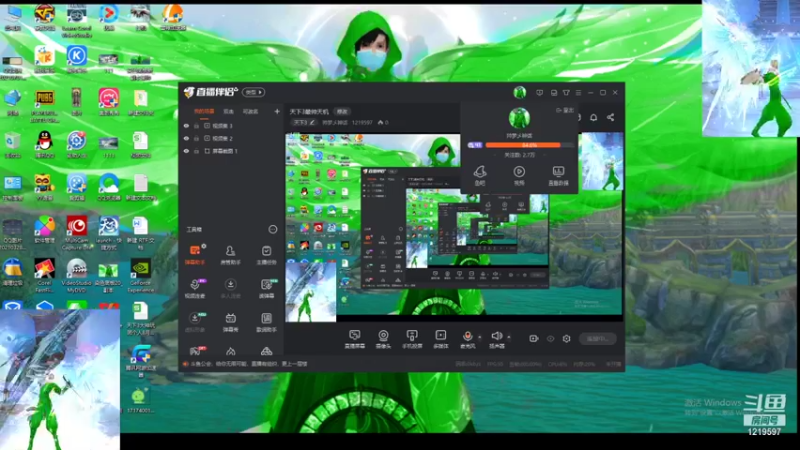
Task: Open notifications bell icon
Action: [593, 117]
